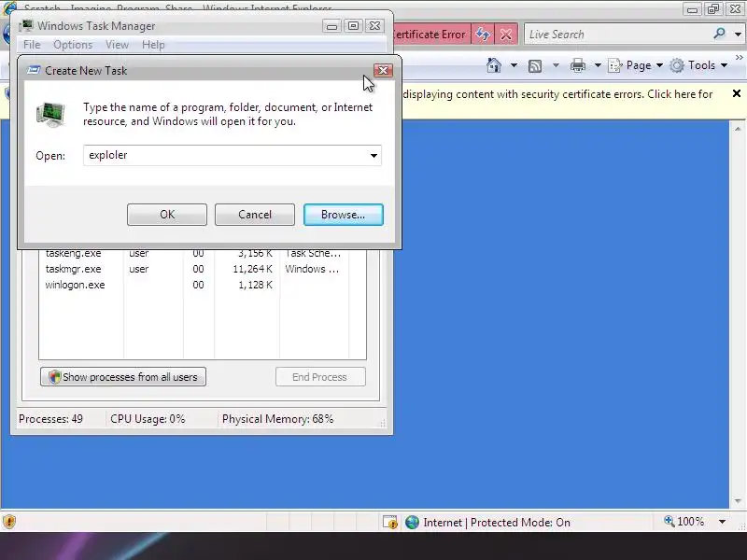Click the IE Feeds RSS icon
The height and width of the screenshot is (560, 747).
[535, 65]
